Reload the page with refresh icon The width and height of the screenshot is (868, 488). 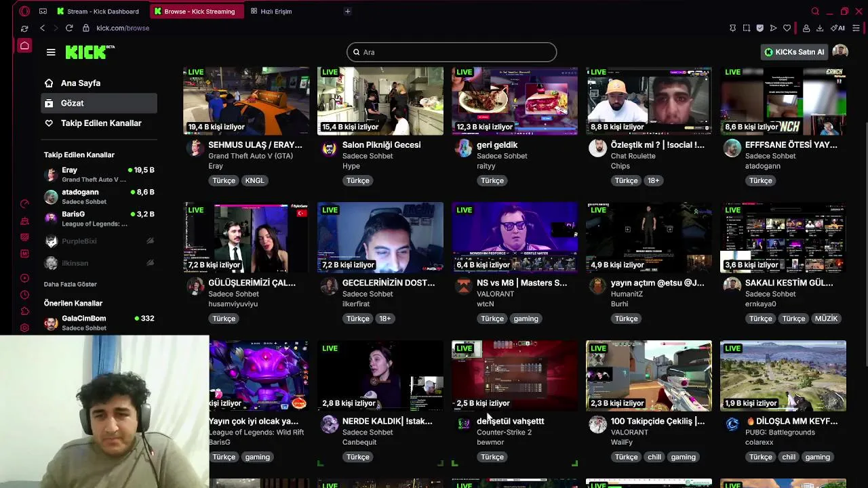click(x=69, y=28)
